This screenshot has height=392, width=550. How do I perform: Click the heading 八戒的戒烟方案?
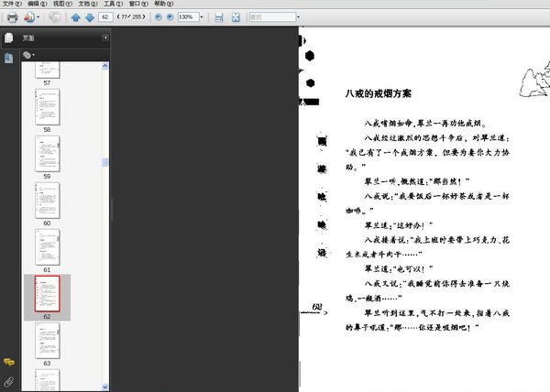coord(378,93)
